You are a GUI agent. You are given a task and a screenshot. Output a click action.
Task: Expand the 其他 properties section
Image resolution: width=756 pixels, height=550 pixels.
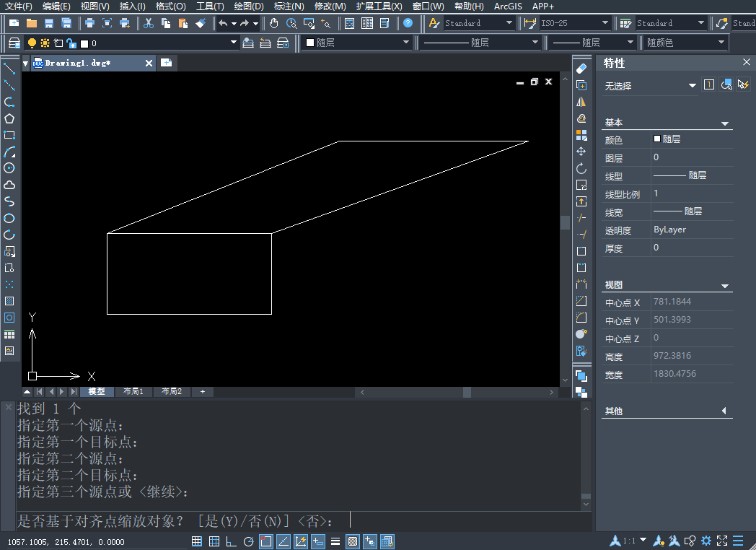coord(724,411)
